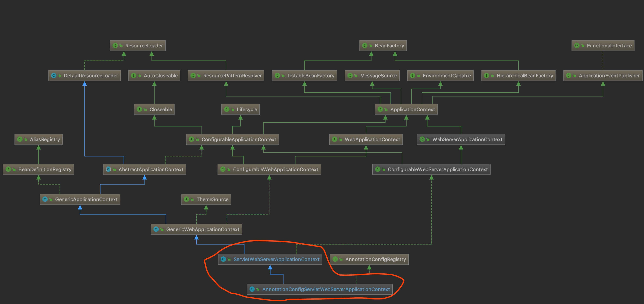Viewport: 644px width, 304px height.
Task: Click interface icon on Lifecycle node
Action: 227,109
